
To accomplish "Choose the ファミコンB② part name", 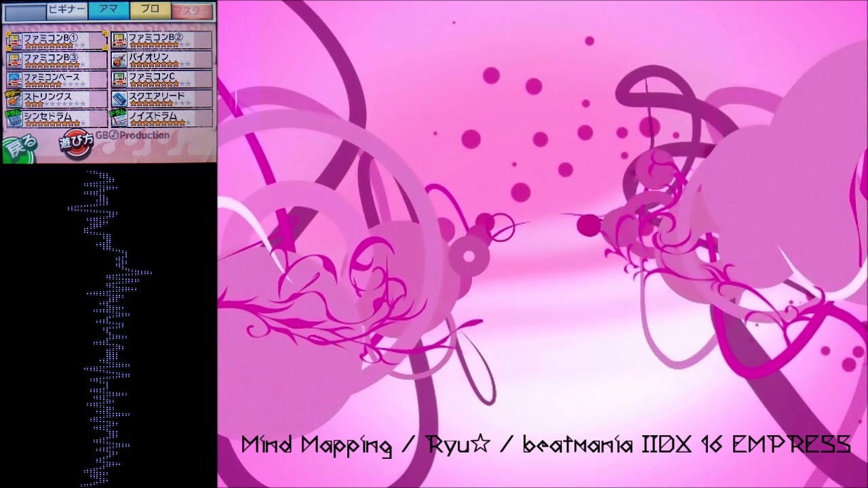I will pyautogui.click(x=156, y=38).
